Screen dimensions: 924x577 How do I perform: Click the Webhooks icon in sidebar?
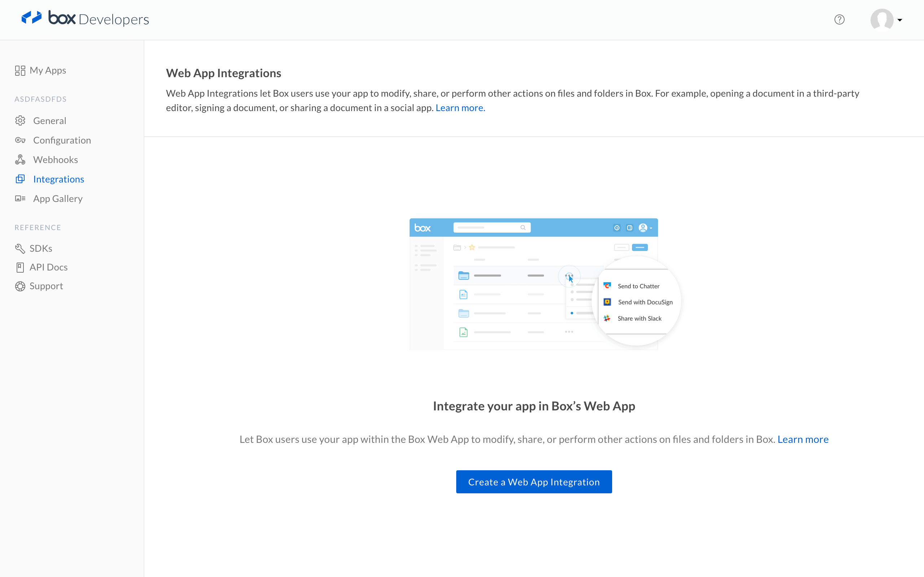point(20,159)
